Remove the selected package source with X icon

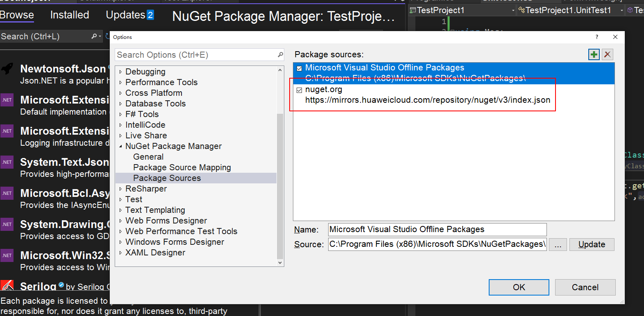pos(608,54)
